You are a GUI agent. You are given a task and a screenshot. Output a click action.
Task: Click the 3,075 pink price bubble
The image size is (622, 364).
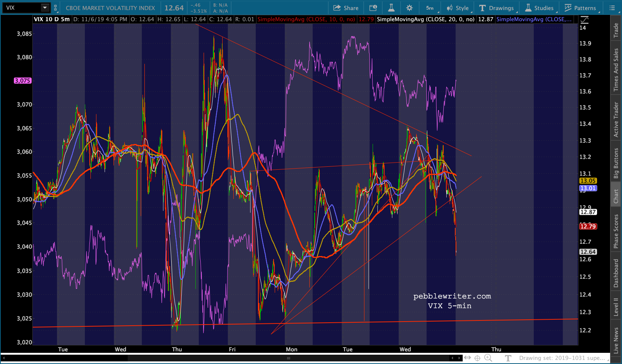pos(22,81)
